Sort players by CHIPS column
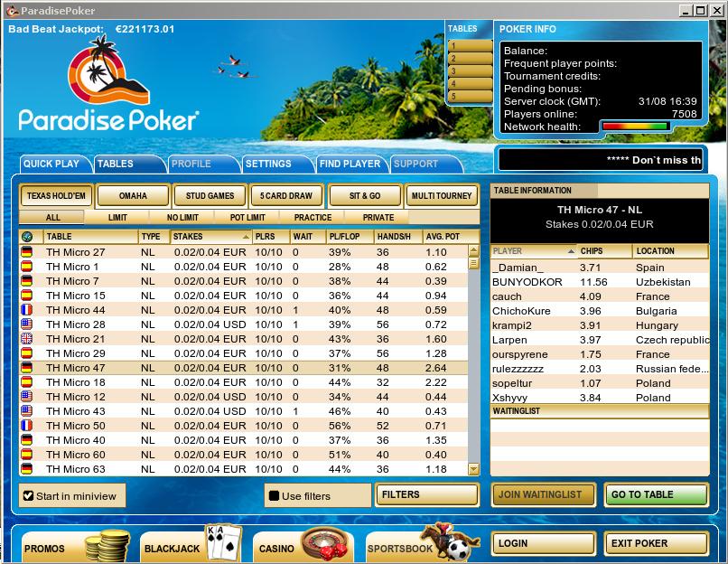This screenshot has width=728, height=564. pos(604,251)
